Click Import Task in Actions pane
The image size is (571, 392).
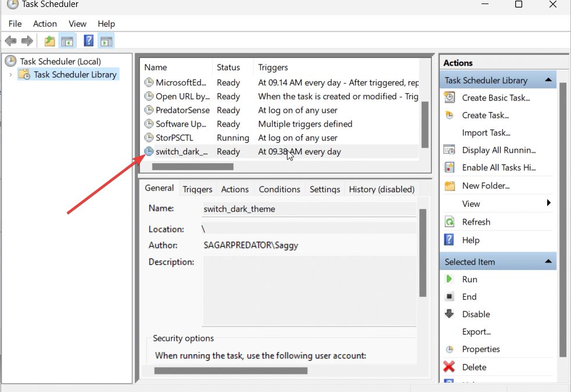(486, 133)
